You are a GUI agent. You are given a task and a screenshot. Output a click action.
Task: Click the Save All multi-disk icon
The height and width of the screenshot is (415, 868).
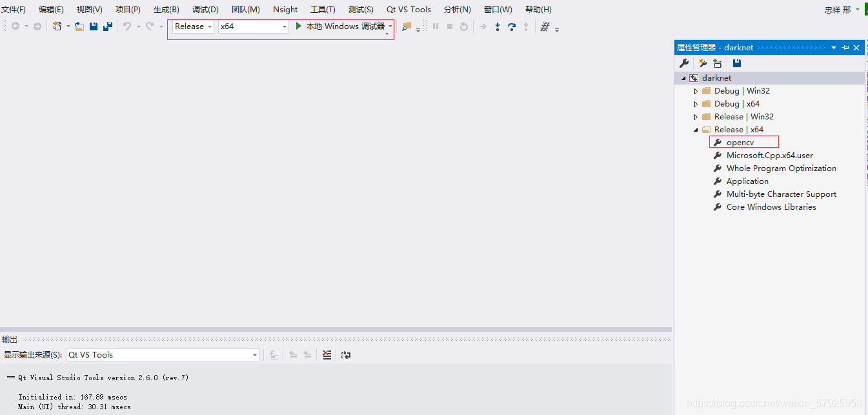click(108, 26)
